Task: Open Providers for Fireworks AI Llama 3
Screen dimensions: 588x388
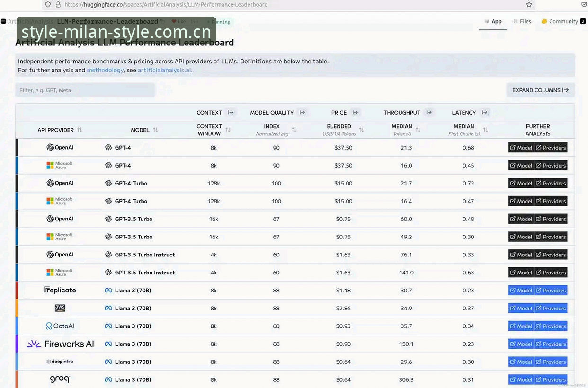Action: tap(551, 344)
